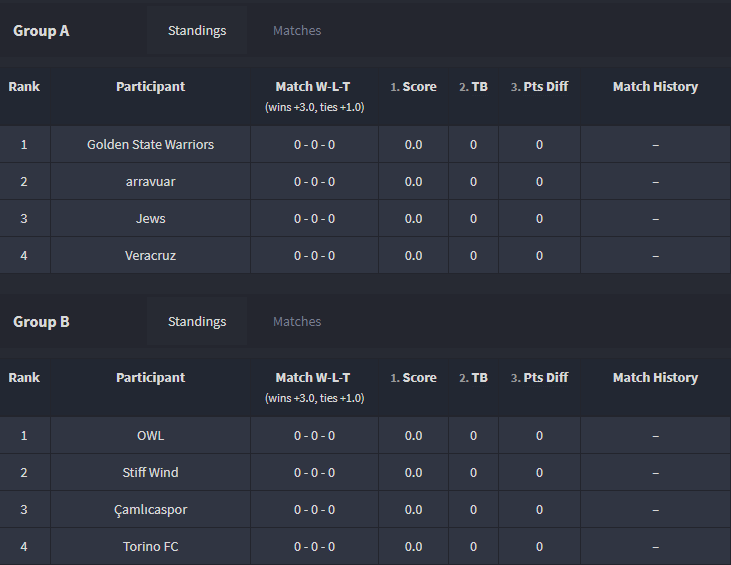Open the Group A Matches tab
The height and width of the screenshot is (565, 731).
297,31
